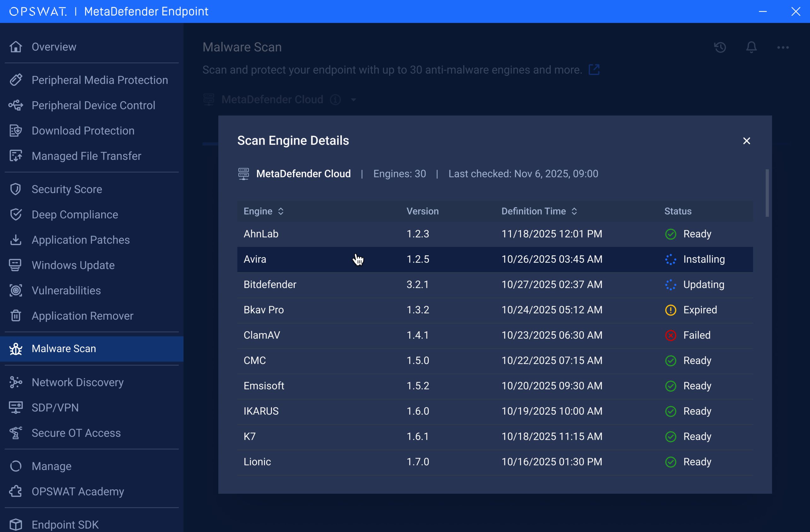
Task: Click the MetaDefender Cloud info icon
Action: click(x=335, y=100)
